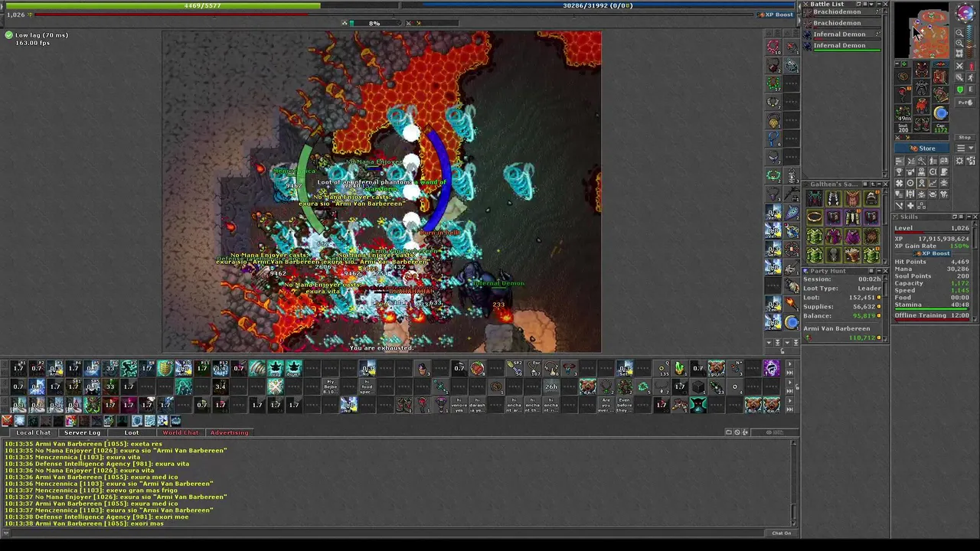Click the trophy widget icon

click(900, 171)
